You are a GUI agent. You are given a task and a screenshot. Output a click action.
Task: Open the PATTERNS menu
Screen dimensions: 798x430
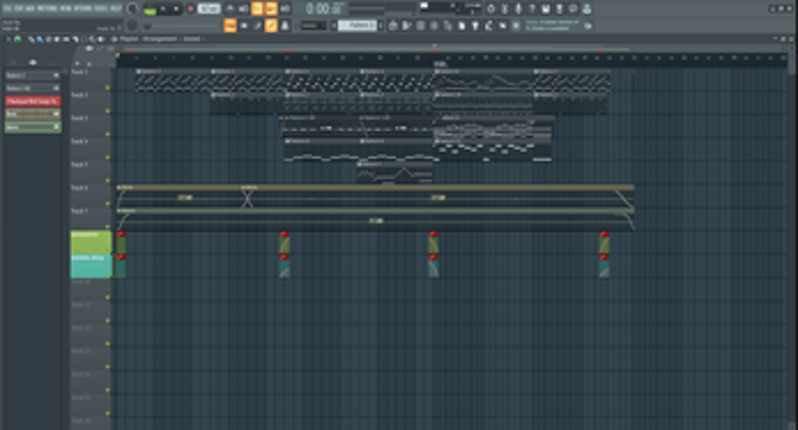[47, 9]
